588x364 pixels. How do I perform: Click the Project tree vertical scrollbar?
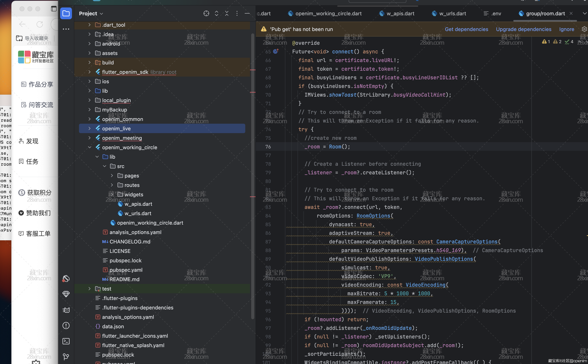click(x=253, y=168)
